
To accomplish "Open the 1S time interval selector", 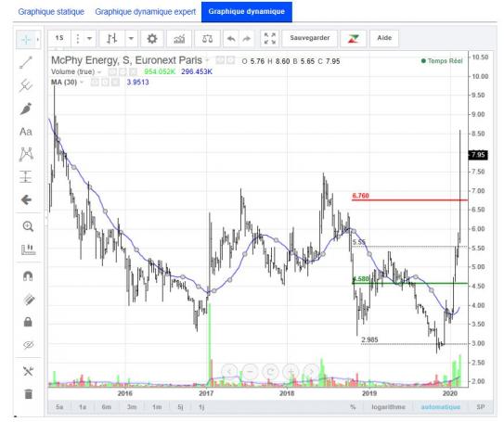I will (x=59, y=38).
